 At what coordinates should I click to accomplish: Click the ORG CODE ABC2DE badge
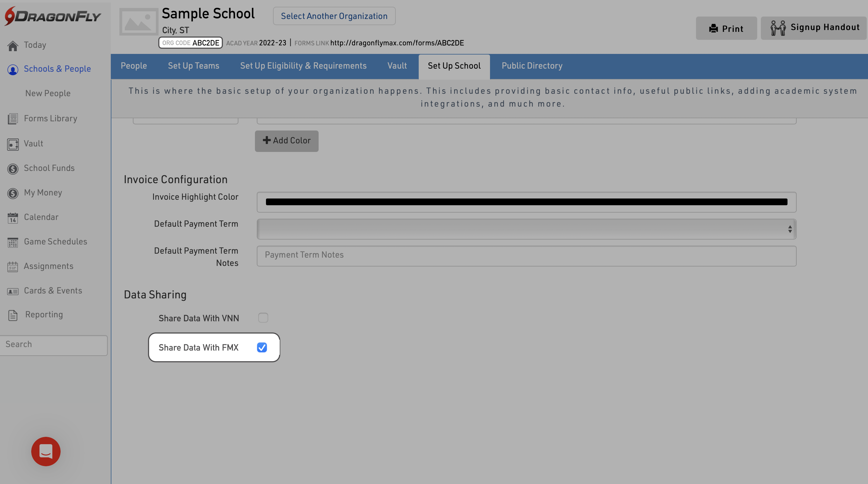[x=190, y=43]
